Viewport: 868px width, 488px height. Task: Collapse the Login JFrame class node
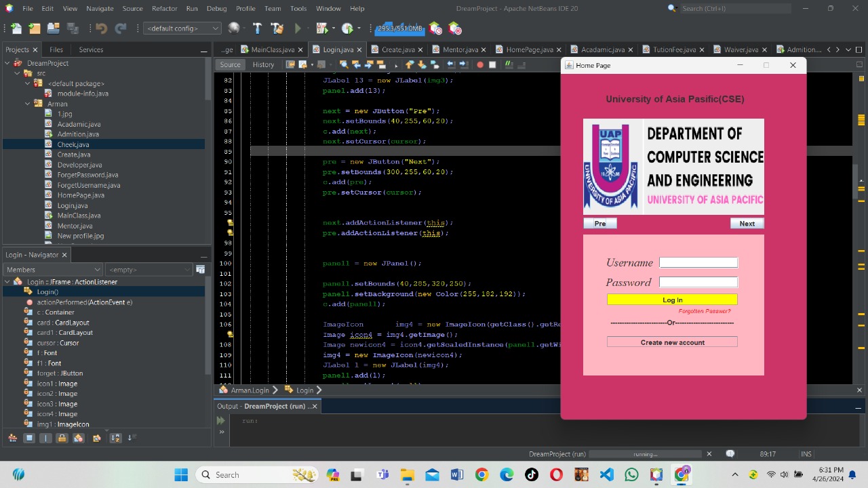pos(7,281)
